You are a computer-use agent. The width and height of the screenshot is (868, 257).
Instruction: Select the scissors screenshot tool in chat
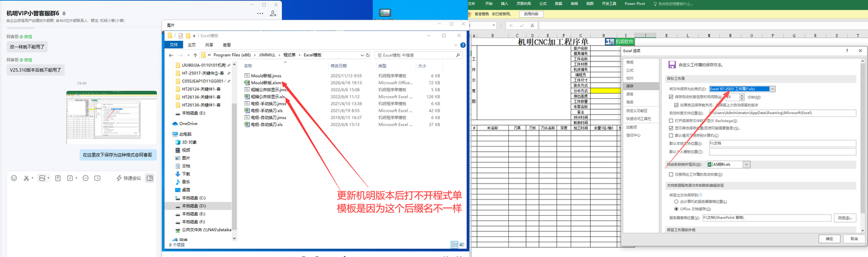coord(25,178)
